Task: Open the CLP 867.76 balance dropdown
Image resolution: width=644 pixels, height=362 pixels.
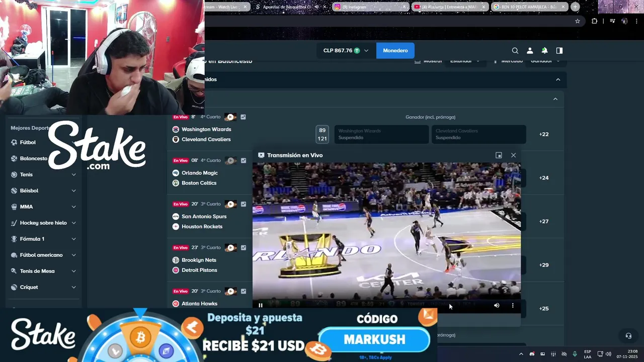Action: click(346, 51)
